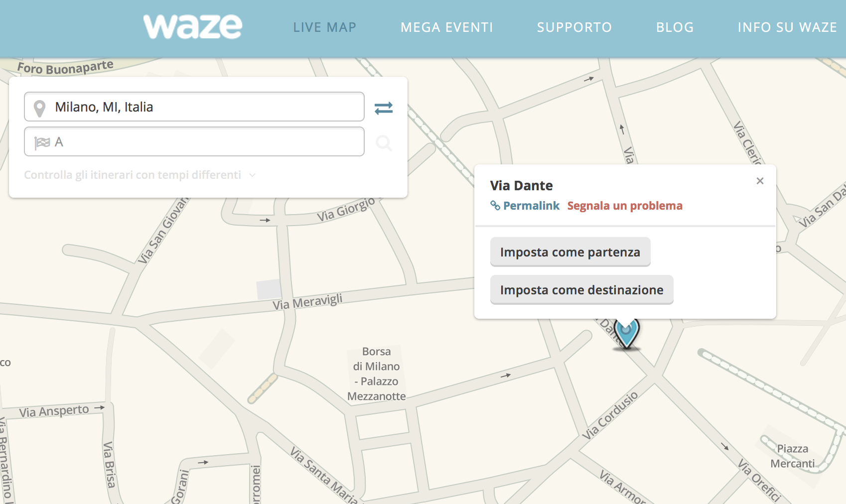Open 'Controlla gli itinerari con tempi differenti'
The width and height of the screenshot is (846, 504).
pyautogui.click(x=133, y=175)
